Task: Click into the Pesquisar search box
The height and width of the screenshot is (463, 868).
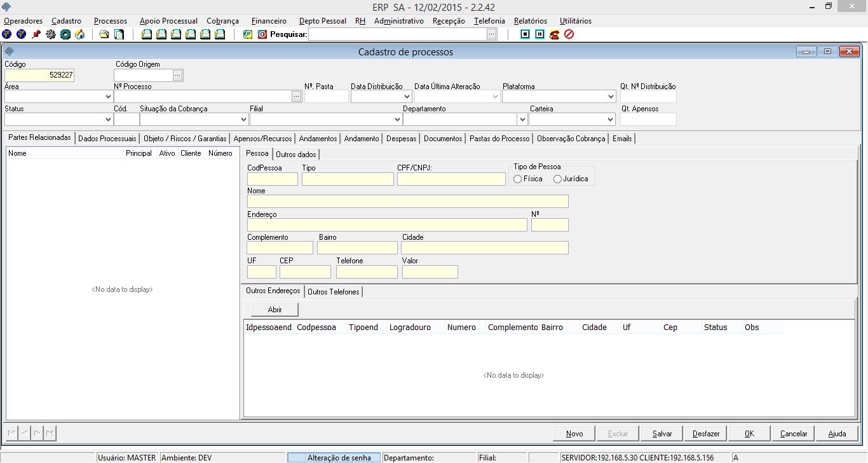Action: 398,34
